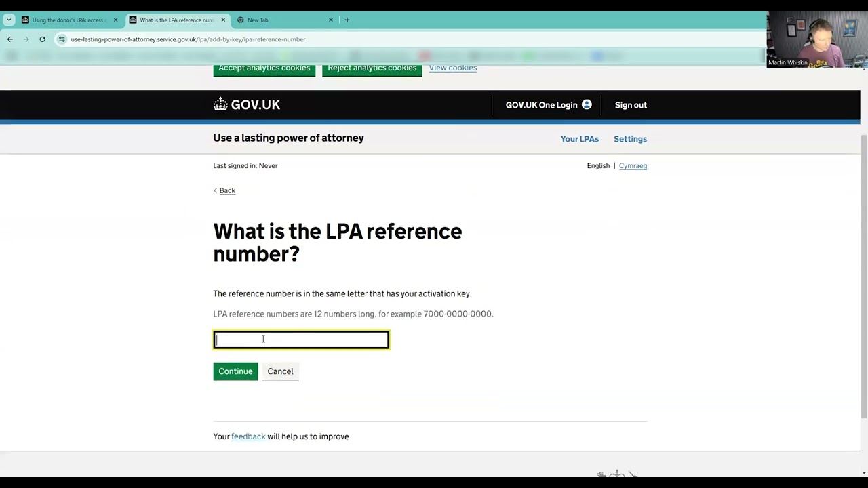Click the Martin Whiskin webcam thumbnail
The height and width of the screenshot is (488, 868).
tap(816, 39)
